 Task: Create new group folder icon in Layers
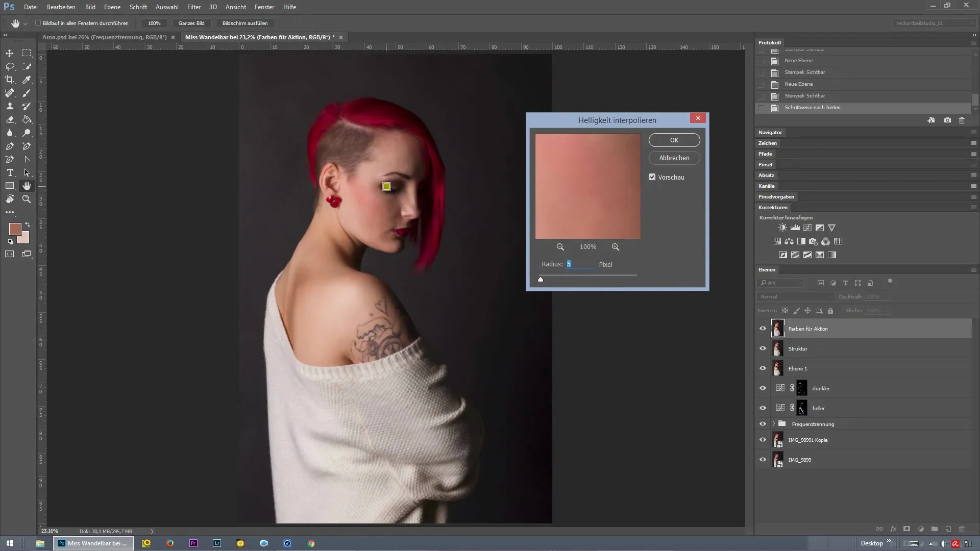934,529
